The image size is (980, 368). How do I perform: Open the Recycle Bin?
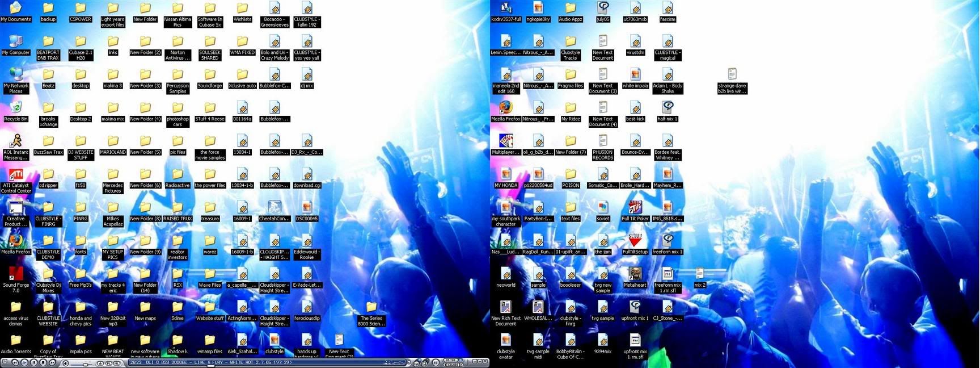16,111
